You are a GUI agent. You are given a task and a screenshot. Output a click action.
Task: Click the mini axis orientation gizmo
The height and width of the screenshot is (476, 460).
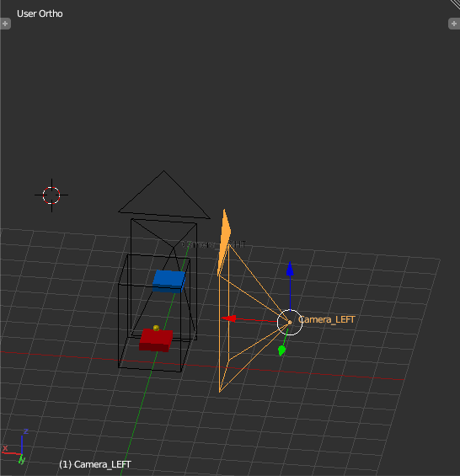pos(15,447)
